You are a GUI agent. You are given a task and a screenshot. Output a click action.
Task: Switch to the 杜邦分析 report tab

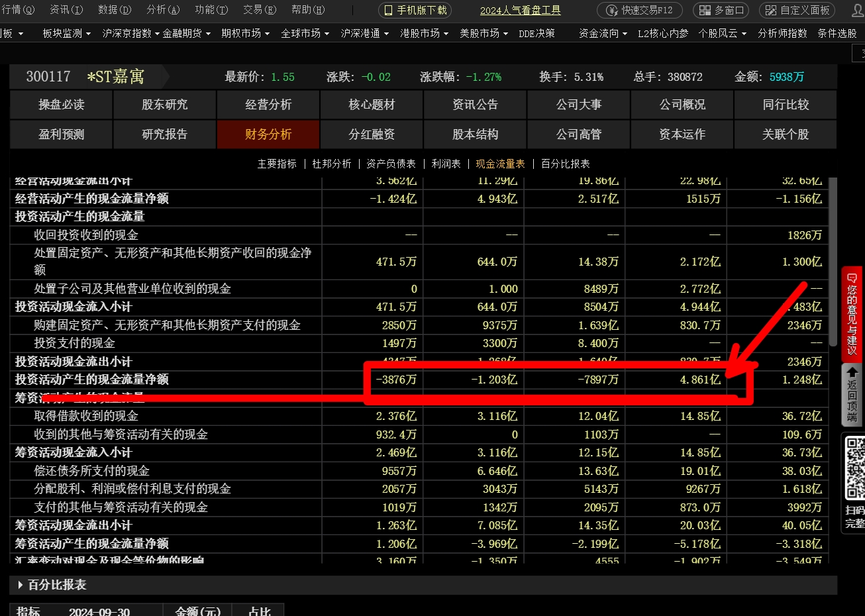[331, 163]
